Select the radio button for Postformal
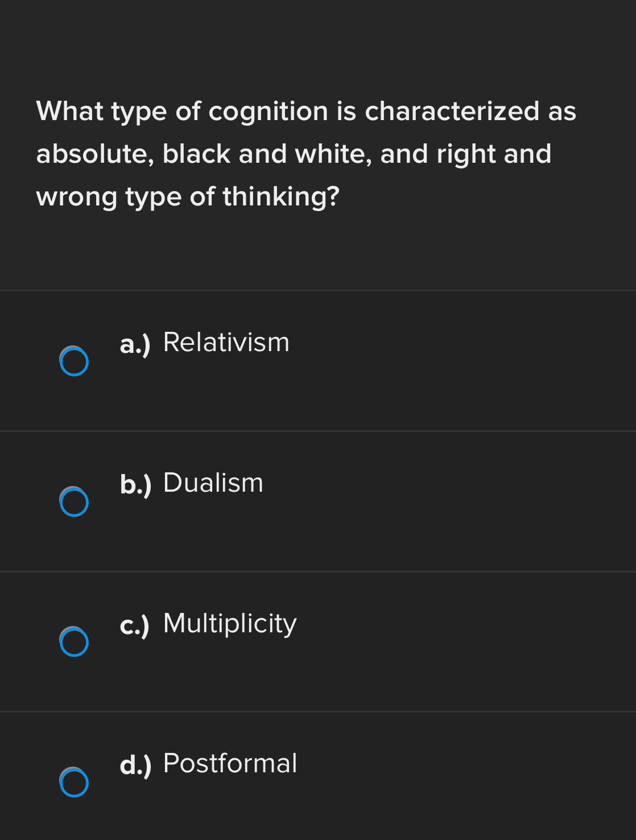 73,783
